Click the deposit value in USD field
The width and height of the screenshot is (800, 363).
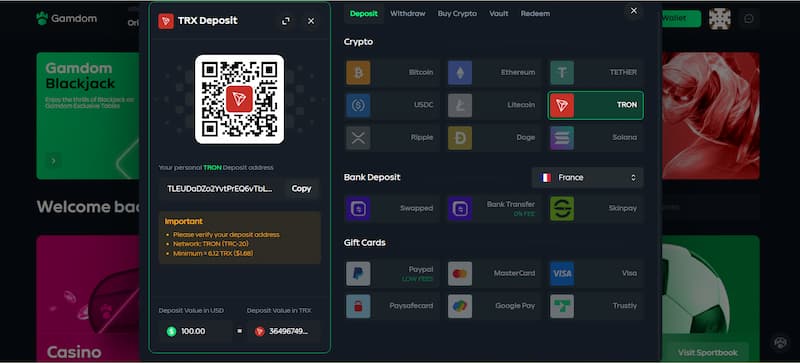[x=195, y=331]
